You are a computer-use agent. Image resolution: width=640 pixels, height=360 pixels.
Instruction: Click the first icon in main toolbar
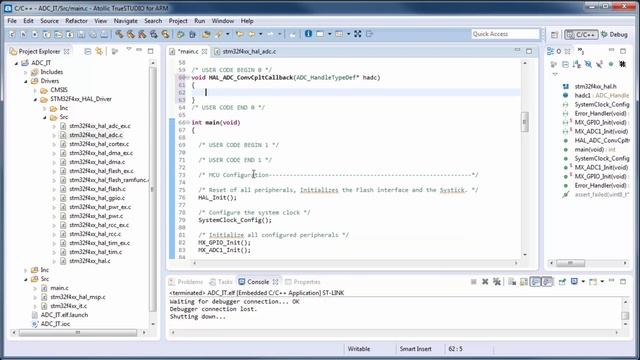point(12,34)
